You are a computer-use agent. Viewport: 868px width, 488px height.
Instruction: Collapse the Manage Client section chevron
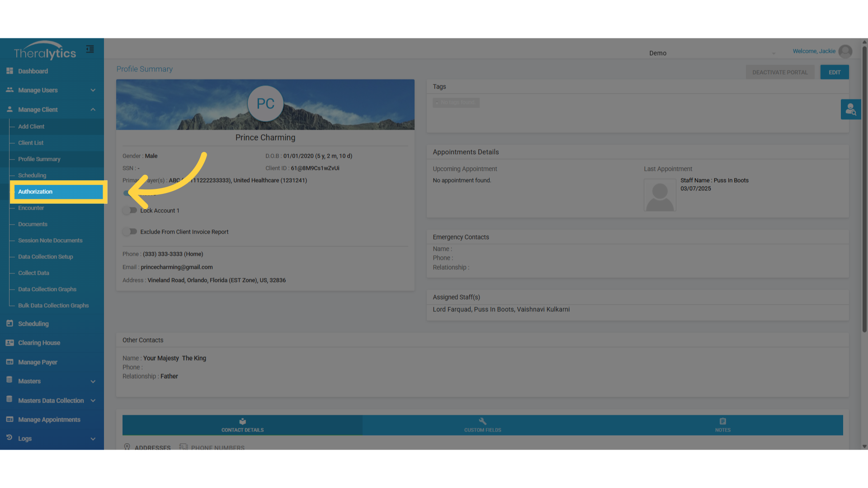click(93, 109)
